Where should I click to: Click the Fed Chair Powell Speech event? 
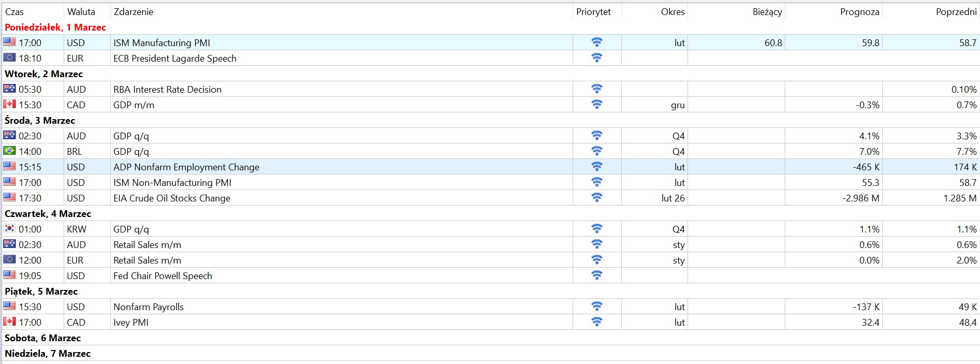point(163,275)
